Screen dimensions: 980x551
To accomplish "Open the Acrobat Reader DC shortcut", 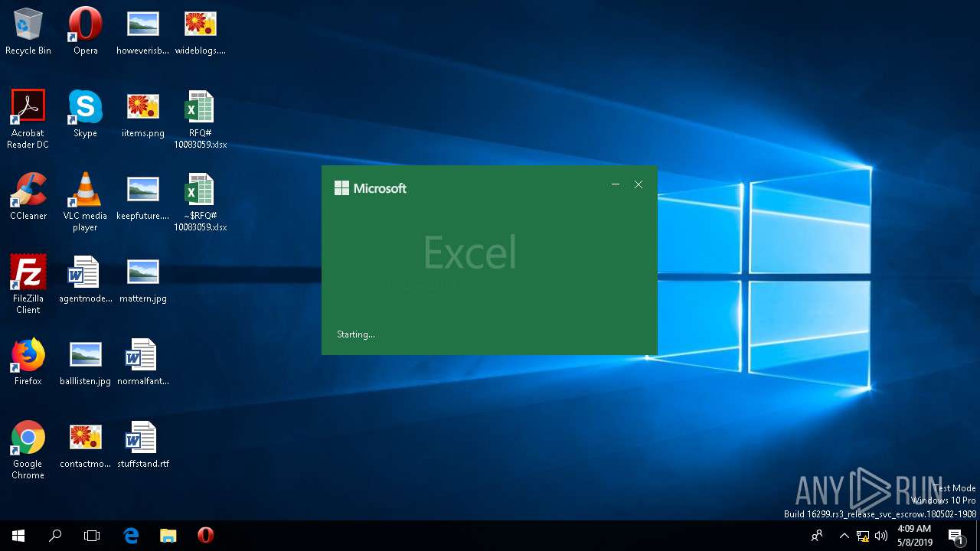I will [x=28, y=119].
